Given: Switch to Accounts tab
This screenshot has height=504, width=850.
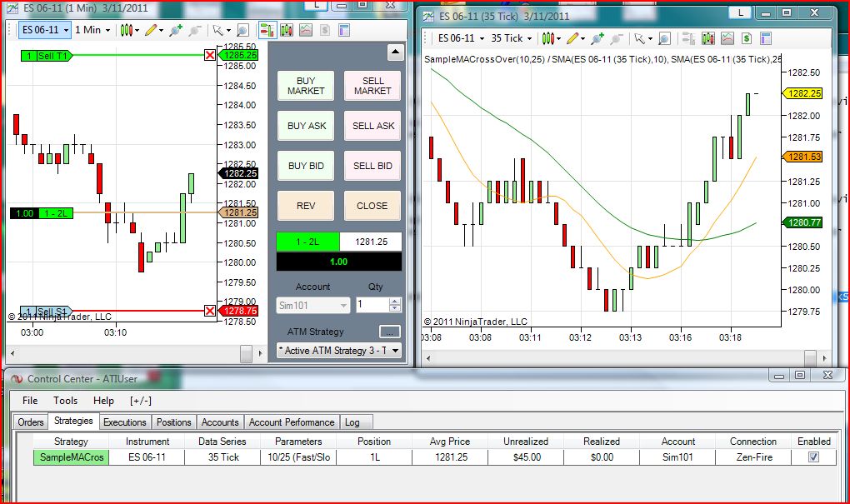Looking at the screenshot, I should 219,422.
